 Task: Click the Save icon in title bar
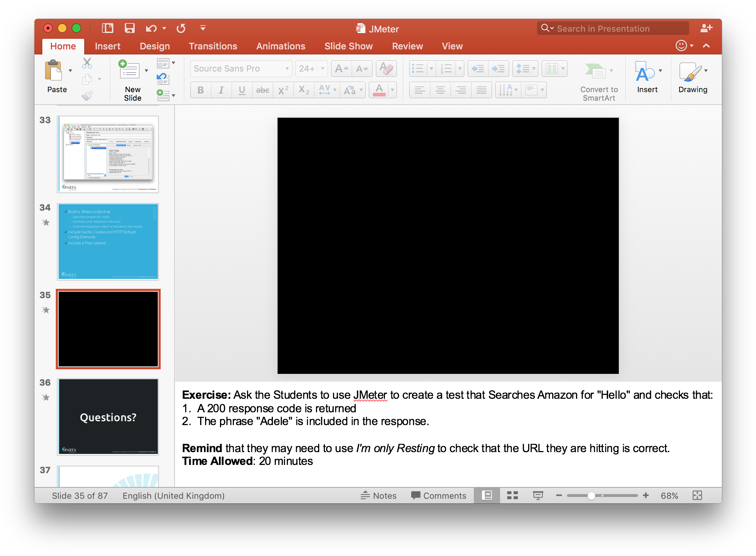click(129, 28)
